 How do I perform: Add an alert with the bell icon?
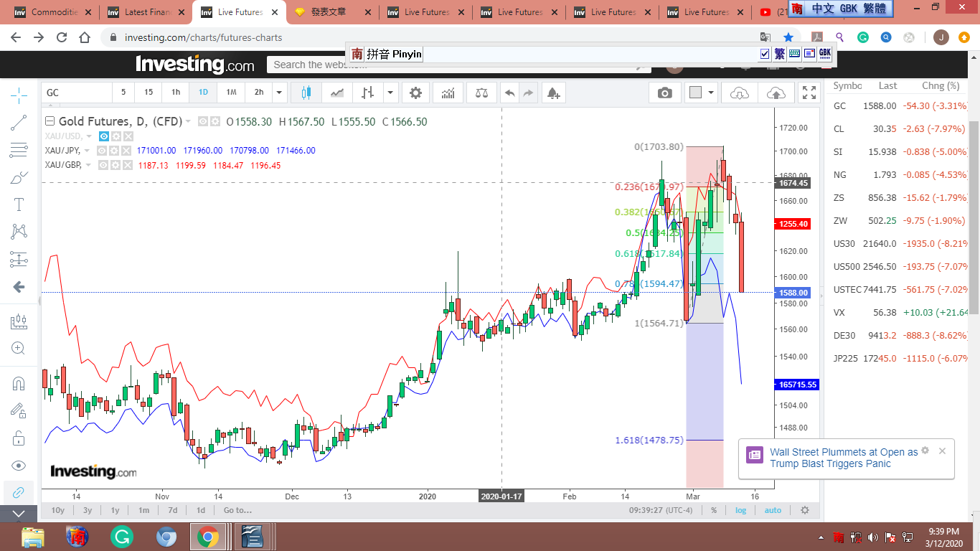(x=552, y=93)
